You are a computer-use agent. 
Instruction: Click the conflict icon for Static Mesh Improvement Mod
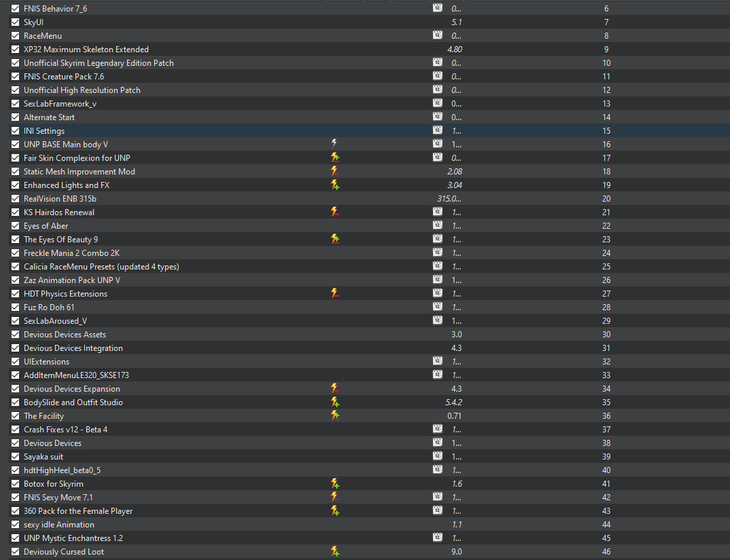pos(335,171)
